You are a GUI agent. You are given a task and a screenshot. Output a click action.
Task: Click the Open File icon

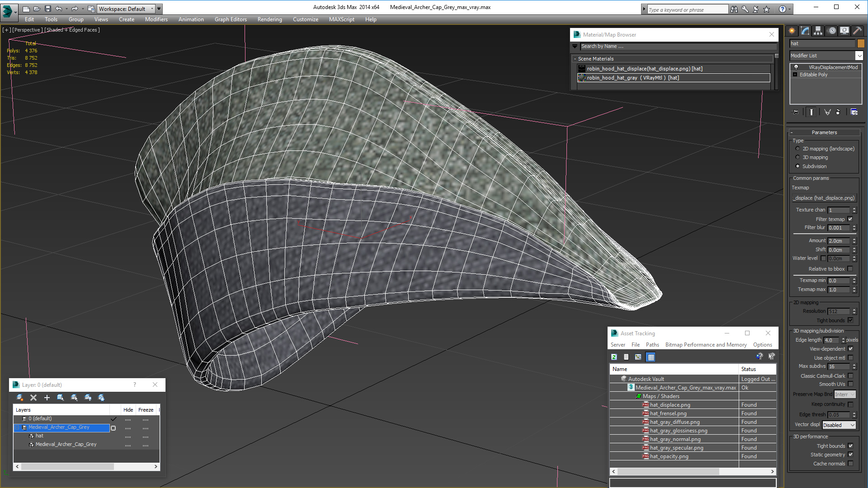click(x=37, y=9)
